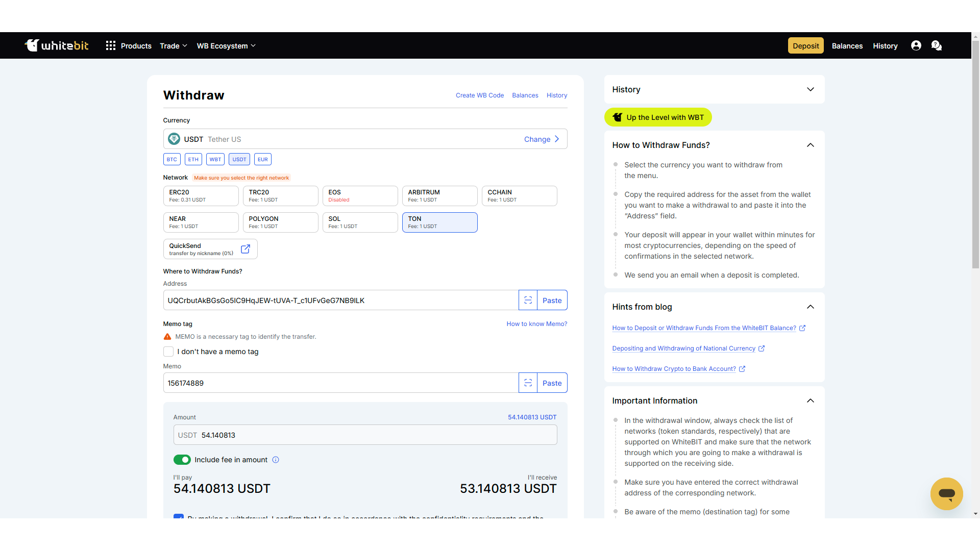Select the EUR quick currency tab
Image resolution: width=980 pixels, height=551 pixels.
tap(263, 159)
